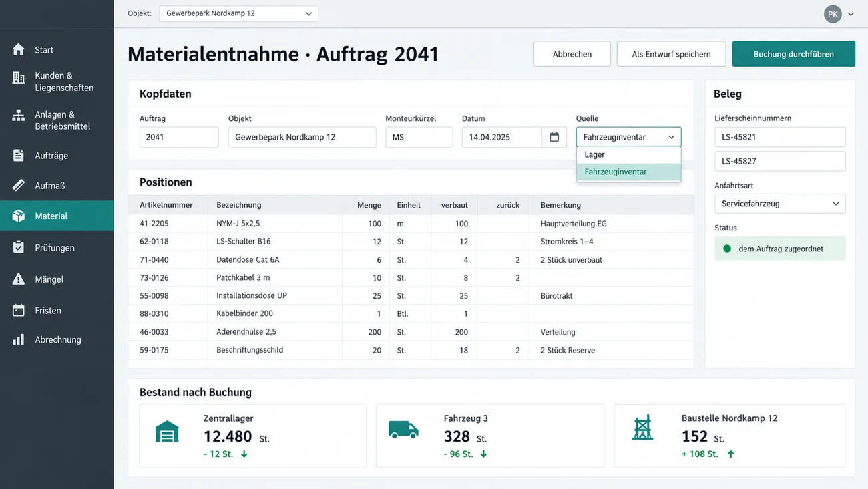Click Lieferschein field LS-45827
Viewport: 868px width, 489px height.
[780, 161]
